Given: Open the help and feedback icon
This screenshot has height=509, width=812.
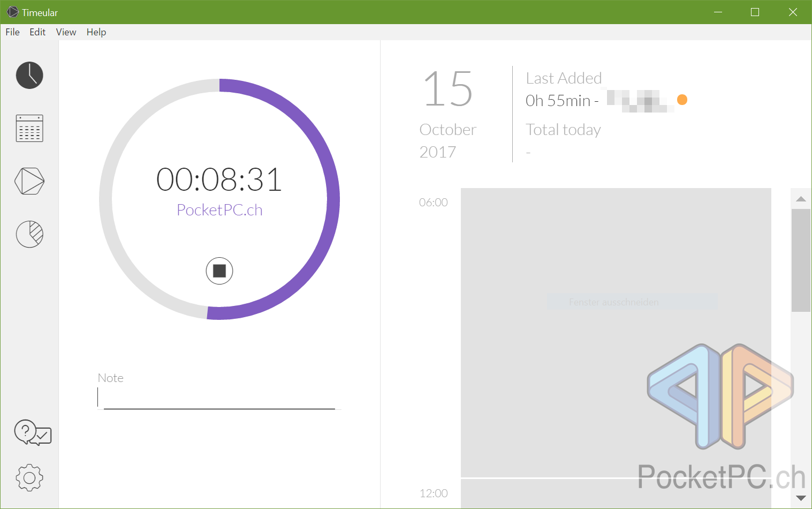Looking at the screenshot, I should 33,433.
